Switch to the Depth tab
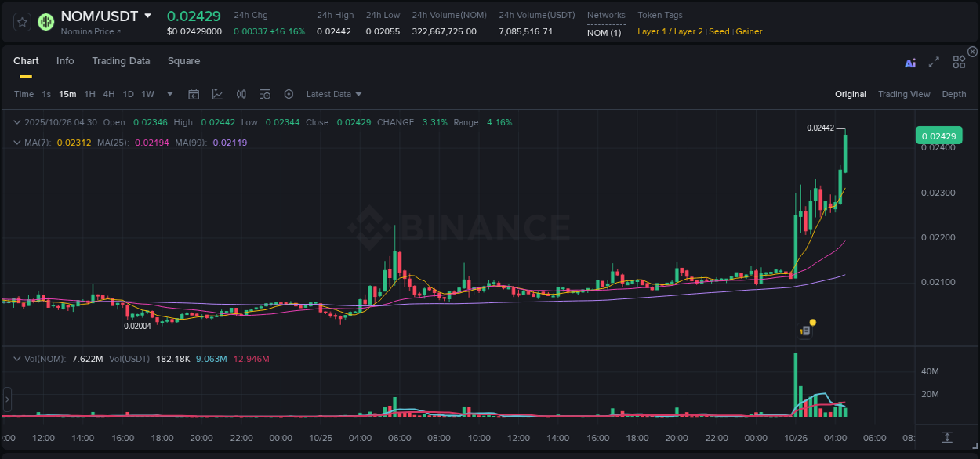The image size is (980, 459). pyautogui.click(x=954, y=93)
